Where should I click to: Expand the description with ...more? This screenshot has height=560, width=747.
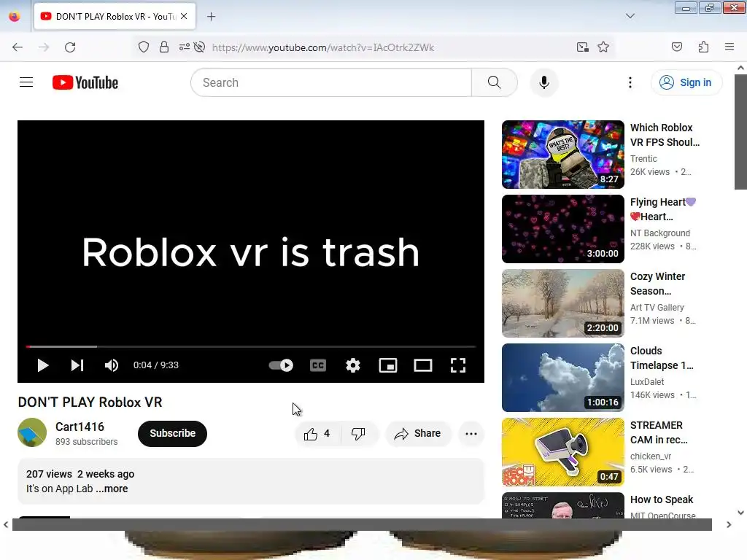click(112, 489)
